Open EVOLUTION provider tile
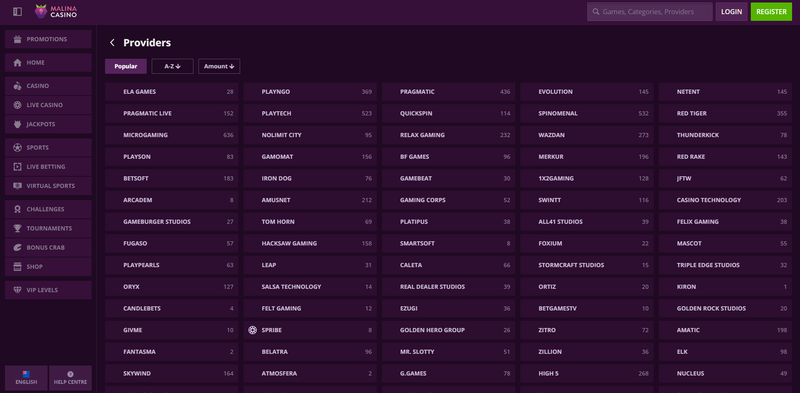Image resolution: width=800 pixels, height=393 pixels. tap(587, 92)
